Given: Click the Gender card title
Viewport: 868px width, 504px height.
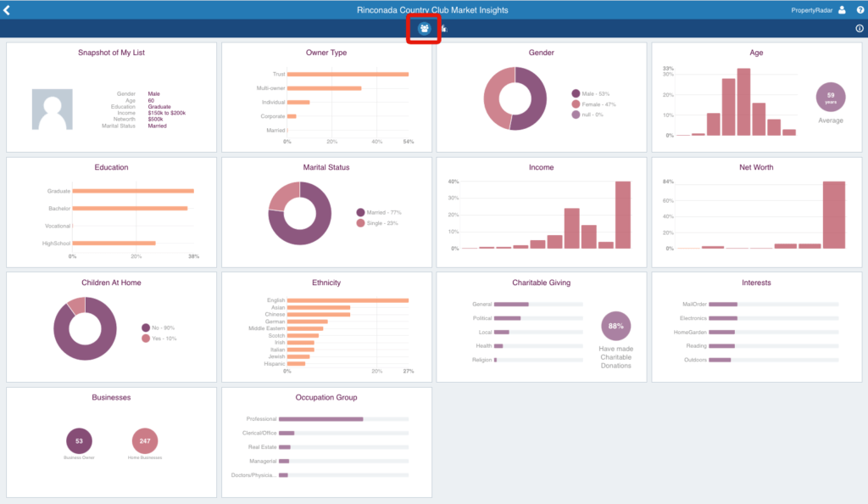Looking at the screenshot, I should pos(541,53).
